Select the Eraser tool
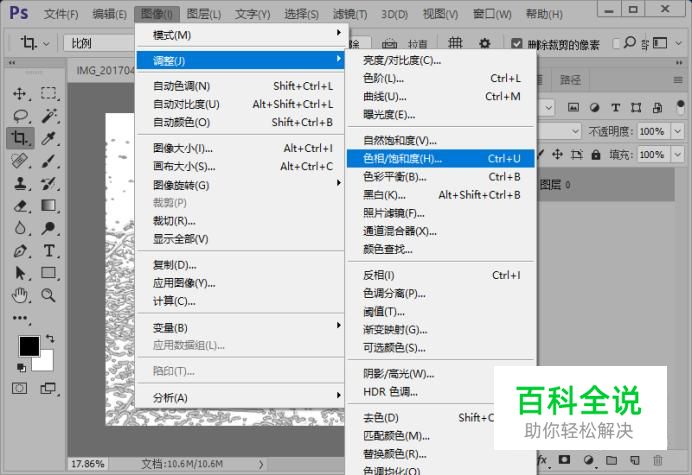The width and height of the screenshot is (692, 475). (20, 206)
